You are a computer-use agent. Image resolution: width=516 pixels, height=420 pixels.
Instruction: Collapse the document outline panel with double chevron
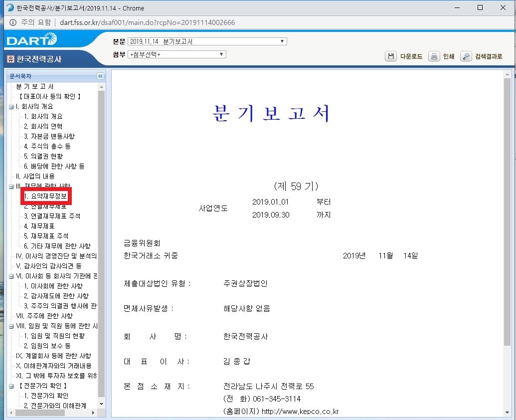point(100,76)
